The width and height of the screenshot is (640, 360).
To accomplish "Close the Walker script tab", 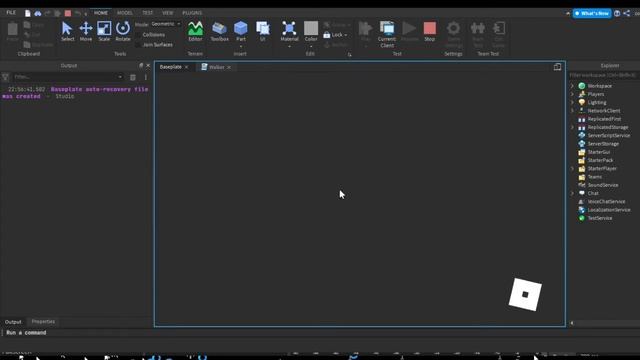I will [229, 67].
